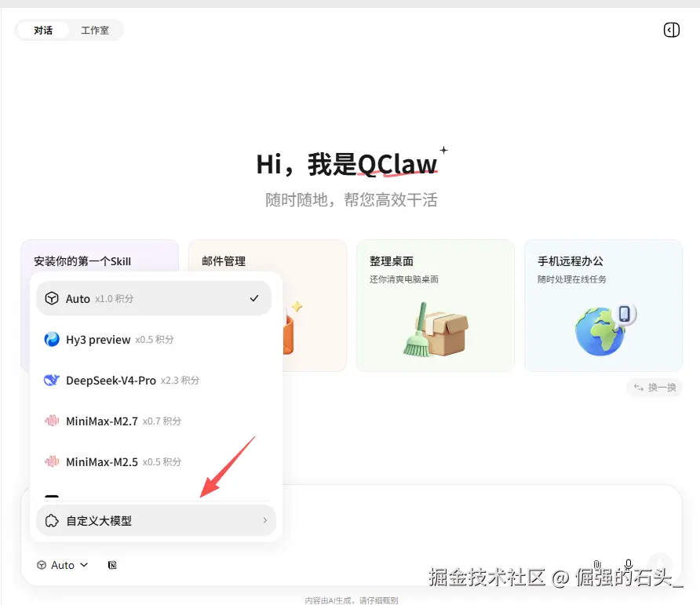
Task: Switch to the 工作室 tab
Action: [95, 31]
